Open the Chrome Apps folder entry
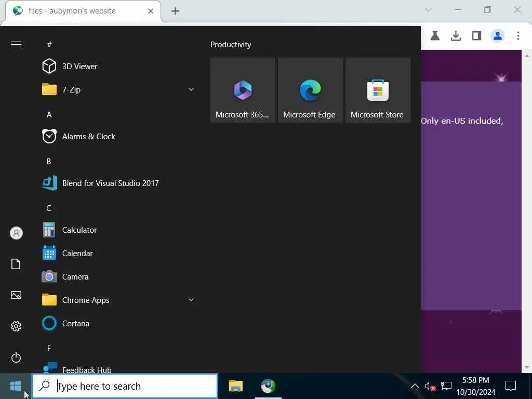The width and height of the screenshot is (532, 399). coord(119,300)
